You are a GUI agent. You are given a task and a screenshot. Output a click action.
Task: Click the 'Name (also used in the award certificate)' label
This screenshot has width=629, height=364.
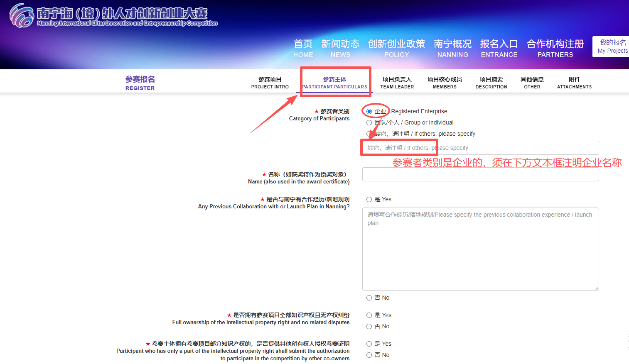[299, 181]
